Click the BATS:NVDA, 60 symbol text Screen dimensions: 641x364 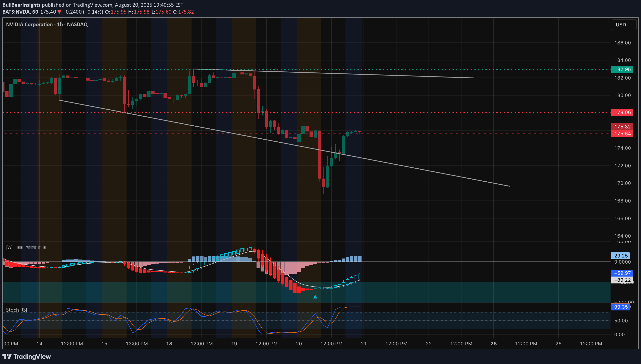coord(20,12)
